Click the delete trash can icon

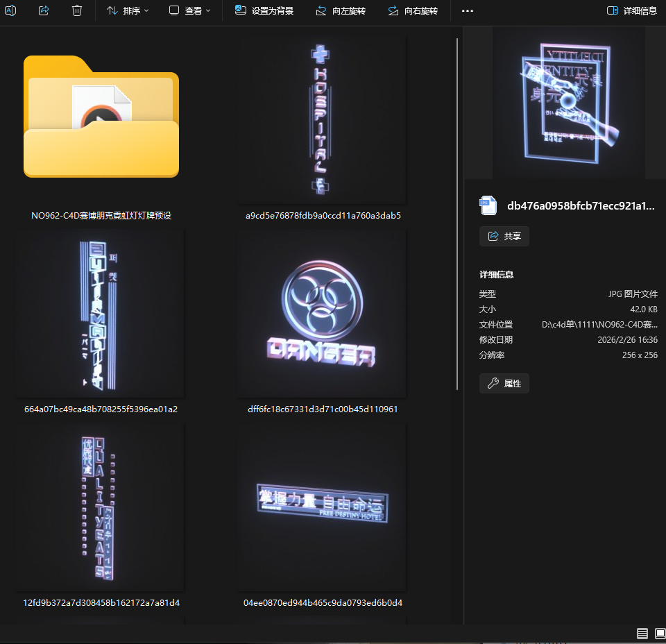77,10
